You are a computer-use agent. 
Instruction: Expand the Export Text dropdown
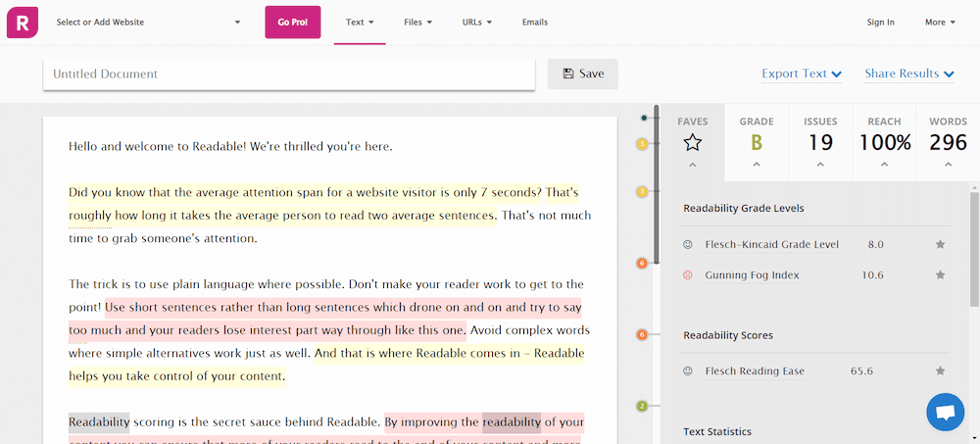[801, 74]
